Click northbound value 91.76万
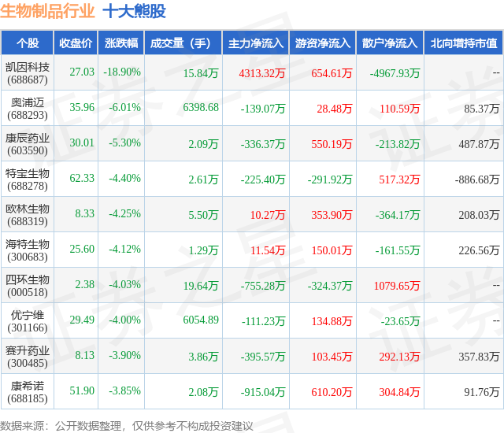Image resolution: width=504 pixels, height=433 pixels. [481, 392]
